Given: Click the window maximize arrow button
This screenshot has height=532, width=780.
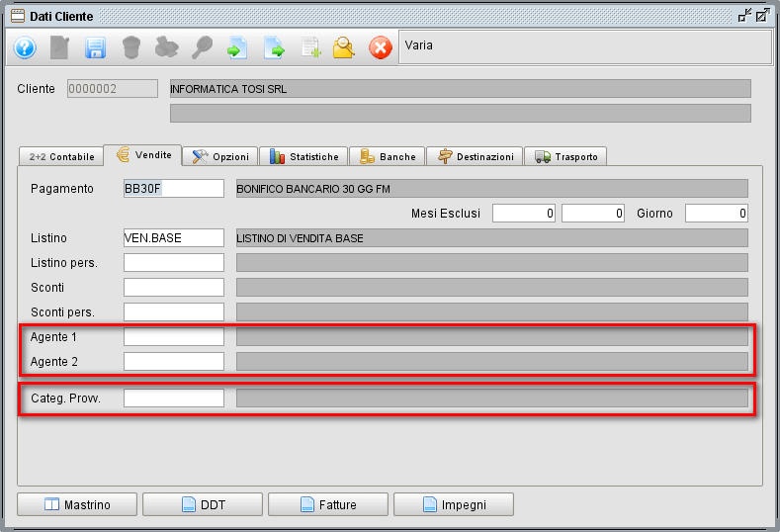Looking at the screenshot, I should (762, 16).
